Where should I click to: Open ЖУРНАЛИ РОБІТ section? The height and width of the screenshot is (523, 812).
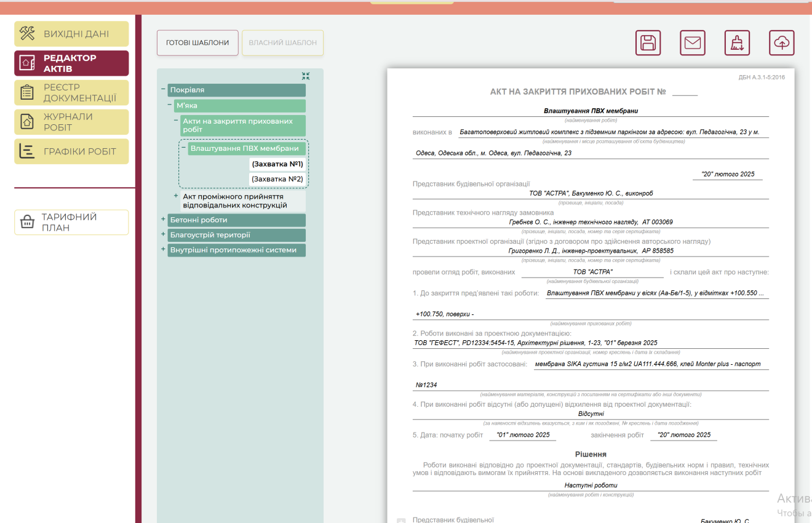(x=71, y=122)
